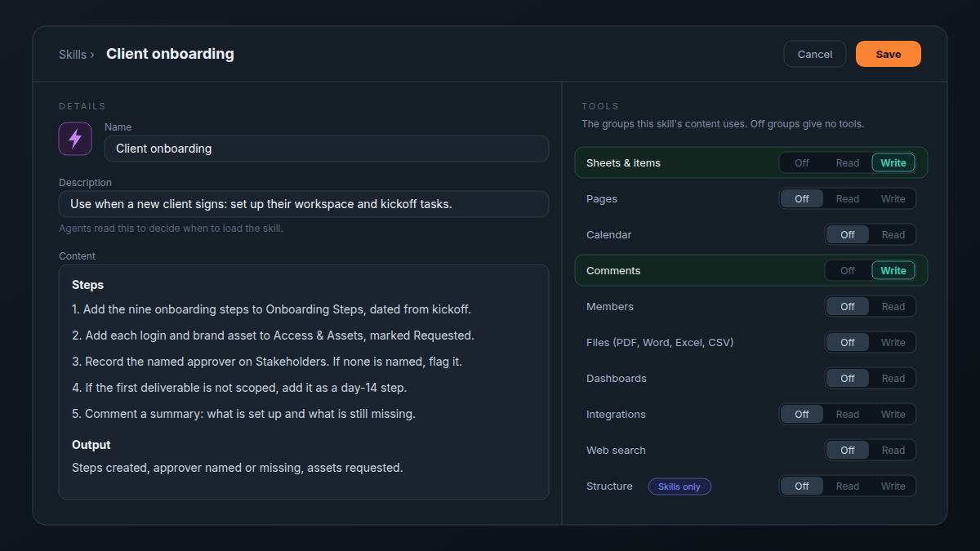Click the Integrations group label
The image size is (980, 551).
click(616, 414)
